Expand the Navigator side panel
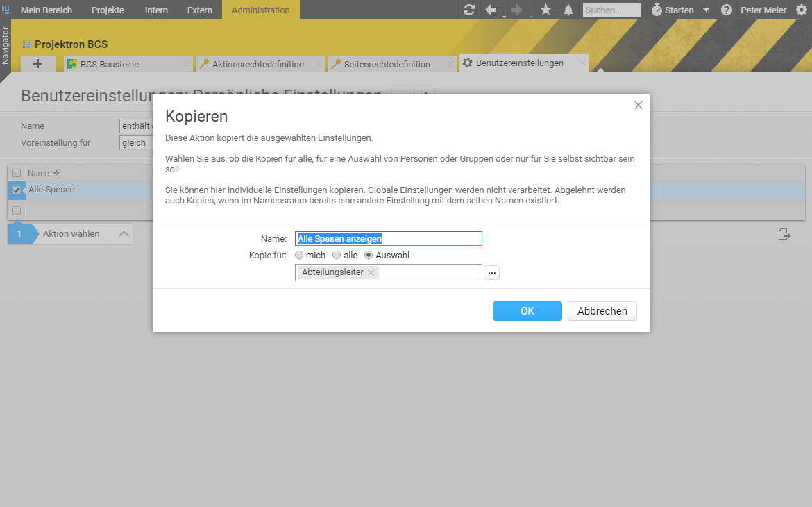 [5, 46]
